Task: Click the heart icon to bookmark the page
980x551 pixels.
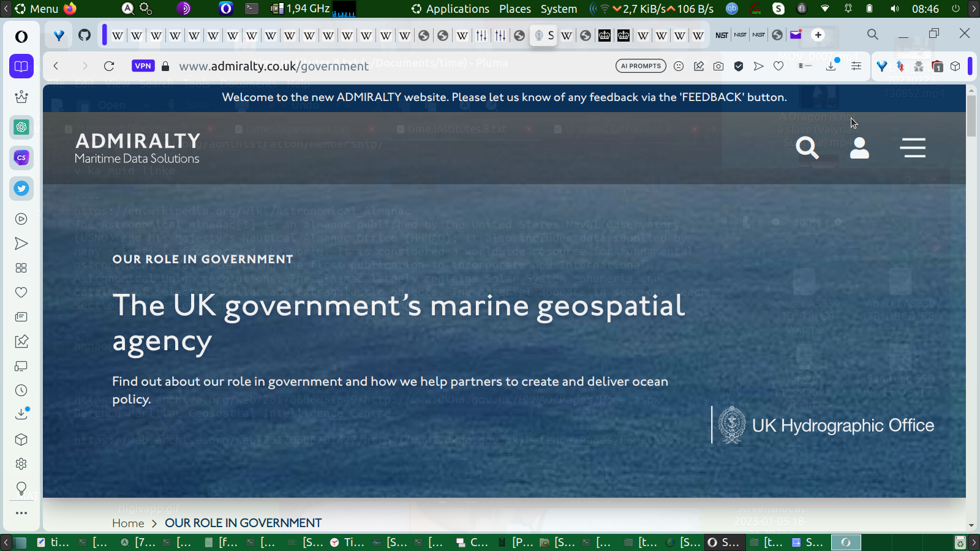Action: tap(778, 66)
